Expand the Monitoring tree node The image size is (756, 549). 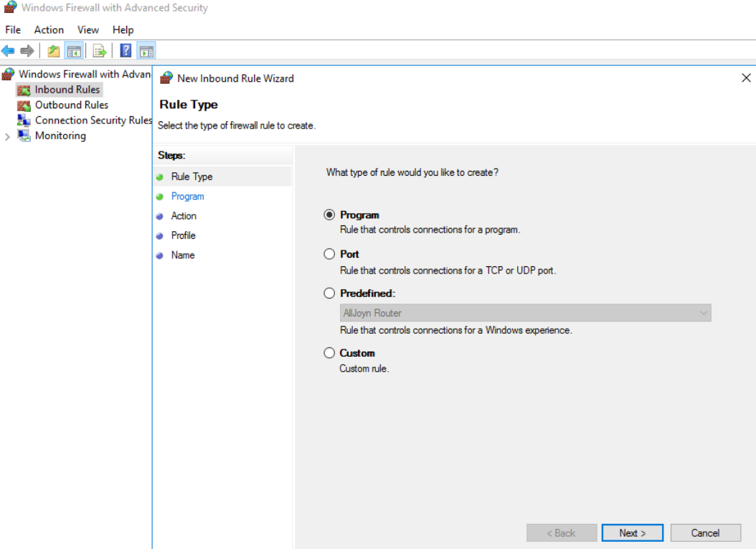[x=8, y=136]
